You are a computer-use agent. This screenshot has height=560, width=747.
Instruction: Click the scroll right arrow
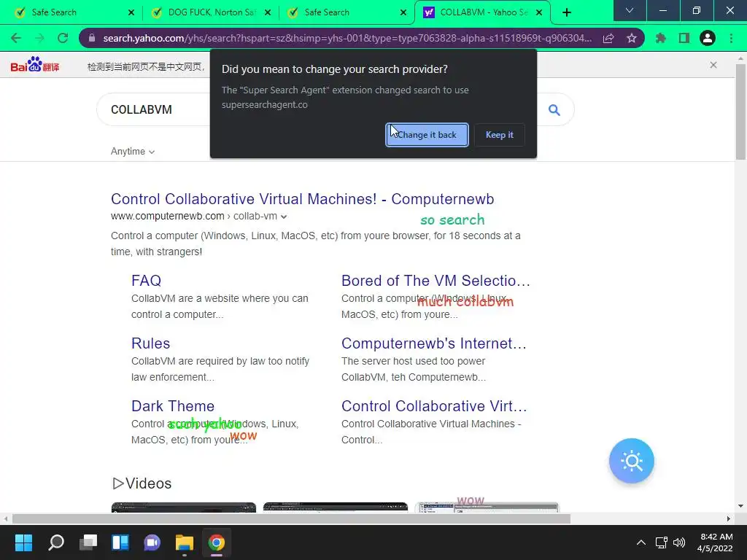(729, 518)
